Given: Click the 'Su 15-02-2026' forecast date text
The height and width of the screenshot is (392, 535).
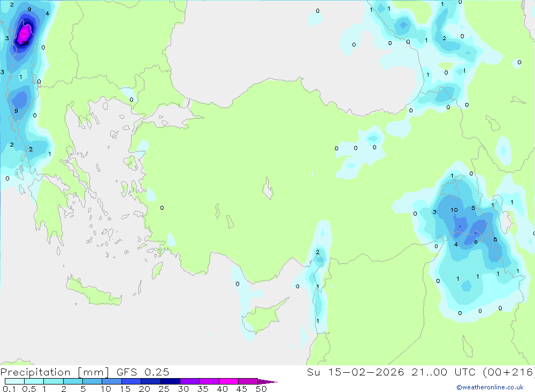Looking at the screenshot, I should (x=355, y=372).
